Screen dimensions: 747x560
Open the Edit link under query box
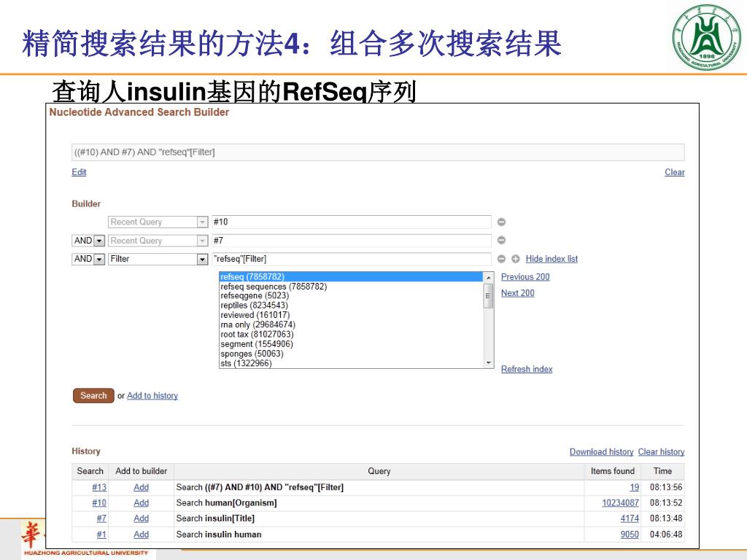point(79,172)
